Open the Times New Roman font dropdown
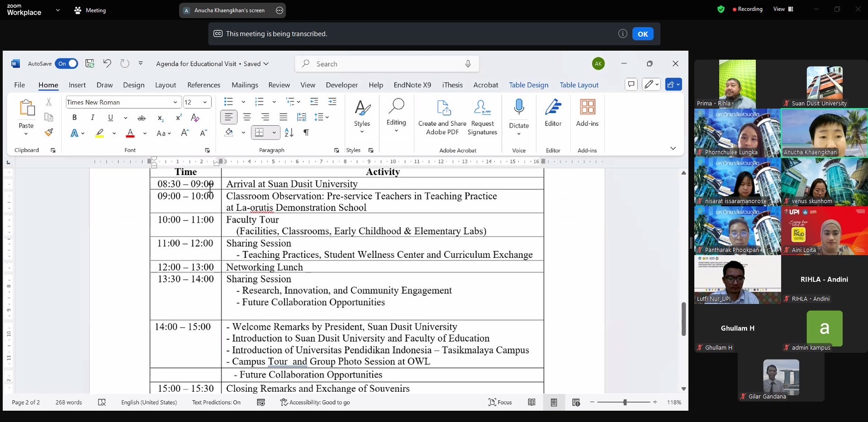Image resolution: width=868 pixels, height=422 pixels. pos(175,102)
